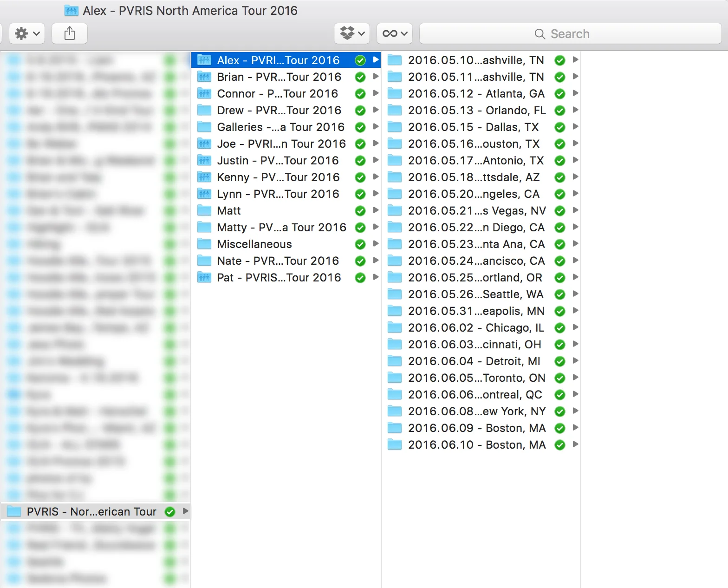Expand the PVRIS North American Tour arrow
This screenshot has height=588, width=728.
coord(186,511)
